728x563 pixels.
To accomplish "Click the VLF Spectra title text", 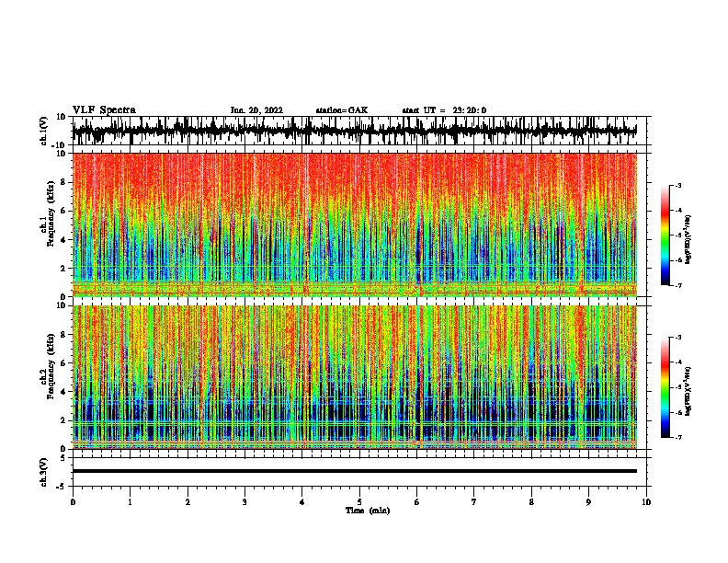I will coord(104,110).
